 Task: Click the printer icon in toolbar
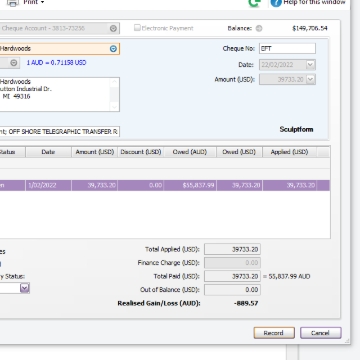tap(13, 3)
